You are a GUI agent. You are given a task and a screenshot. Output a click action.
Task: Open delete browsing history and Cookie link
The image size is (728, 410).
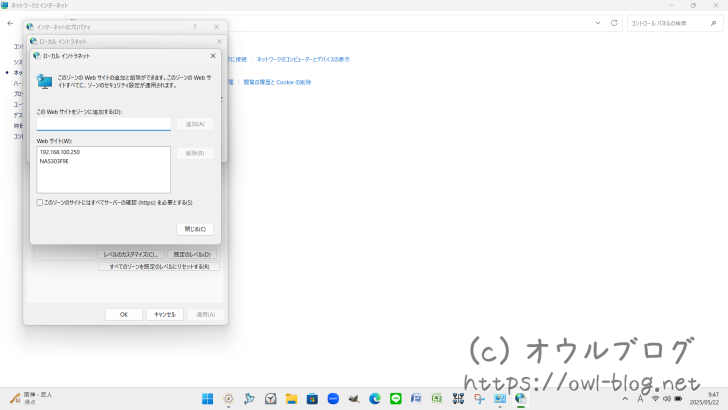tap(277, 82)
